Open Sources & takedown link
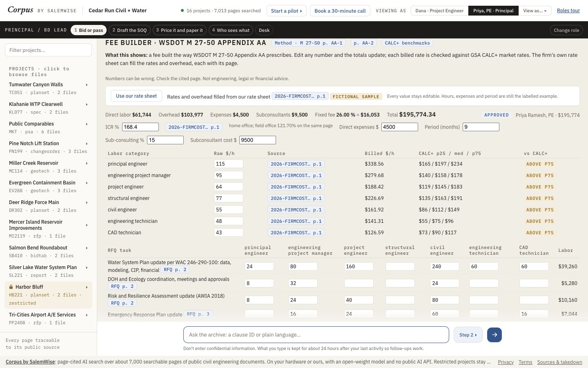This screenshot has height=368, width=588. pyautogui.click(x=559, y=362)
